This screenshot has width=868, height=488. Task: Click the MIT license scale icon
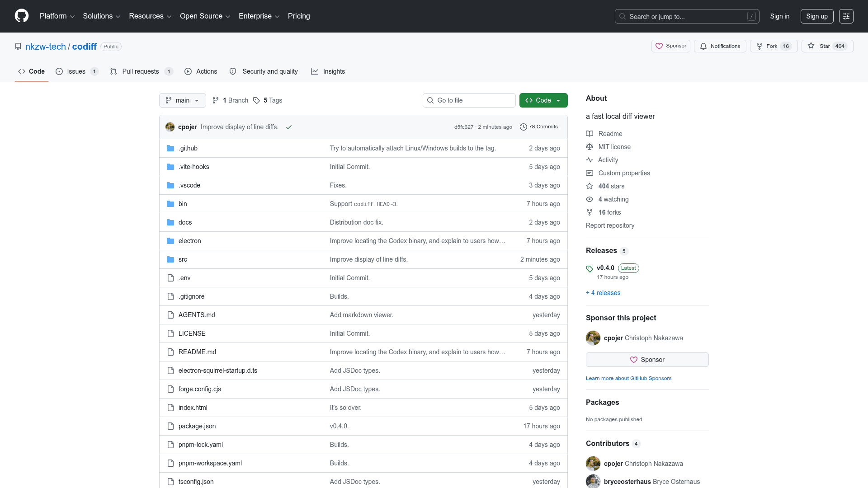click(x=590, y=147)
